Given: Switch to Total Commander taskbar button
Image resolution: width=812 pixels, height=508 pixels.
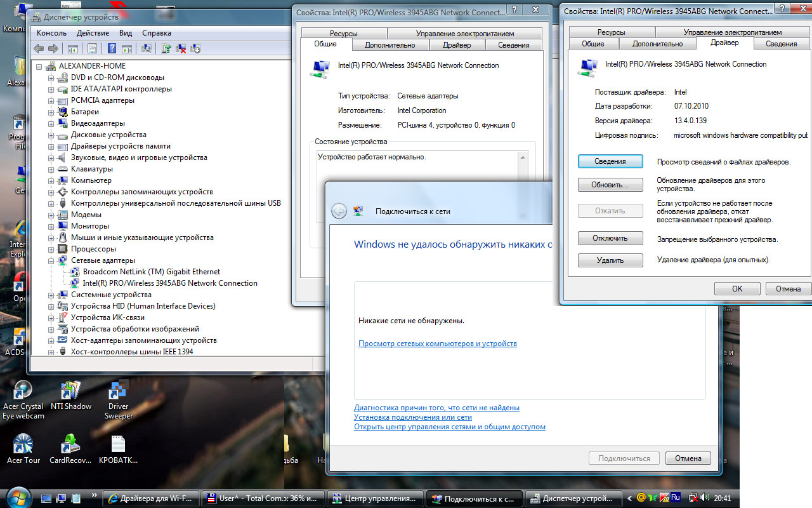Looking at the screenshot, I should tap(263, 498).
